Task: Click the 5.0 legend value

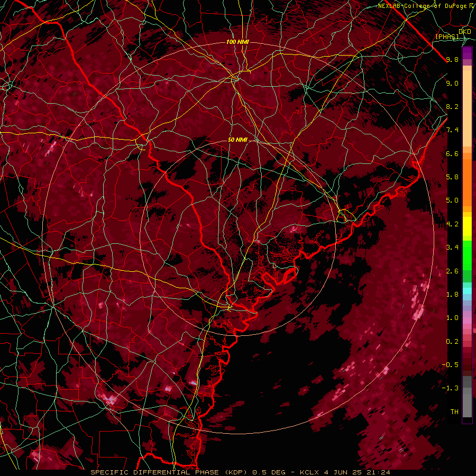Action: tap(452, 200)
